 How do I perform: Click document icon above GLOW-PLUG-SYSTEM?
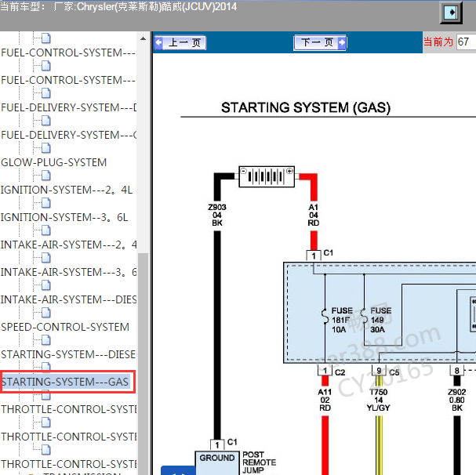pos(45,148)
